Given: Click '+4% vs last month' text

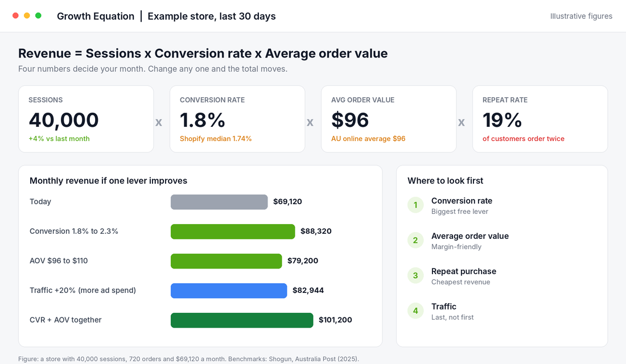Looking at the screenshot, I should tap(59, 139).
